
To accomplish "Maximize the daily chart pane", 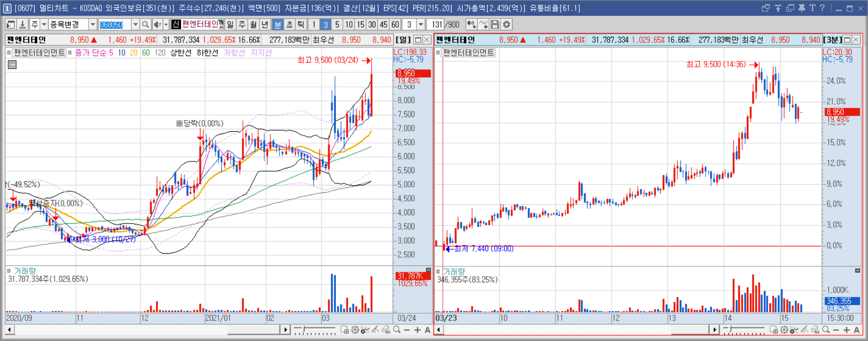I will [418, 40].
